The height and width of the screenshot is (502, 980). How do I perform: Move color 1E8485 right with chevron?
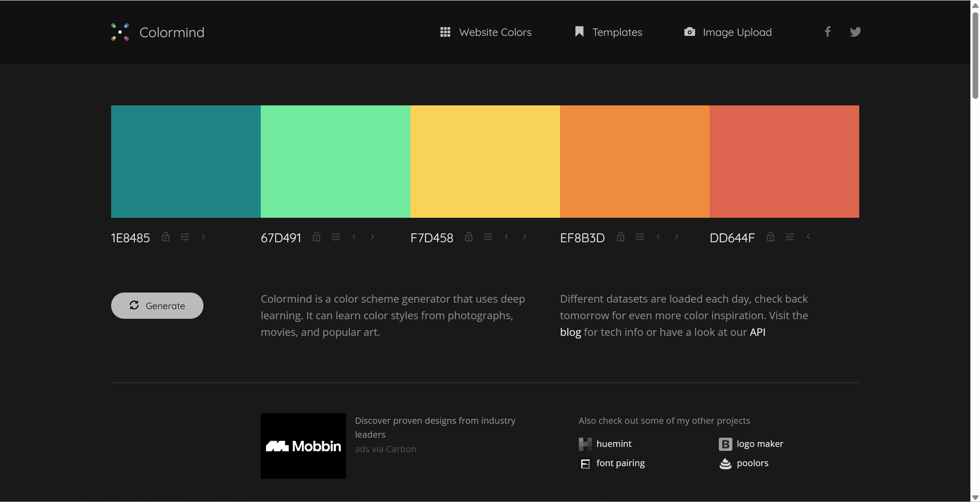(203, 237)
